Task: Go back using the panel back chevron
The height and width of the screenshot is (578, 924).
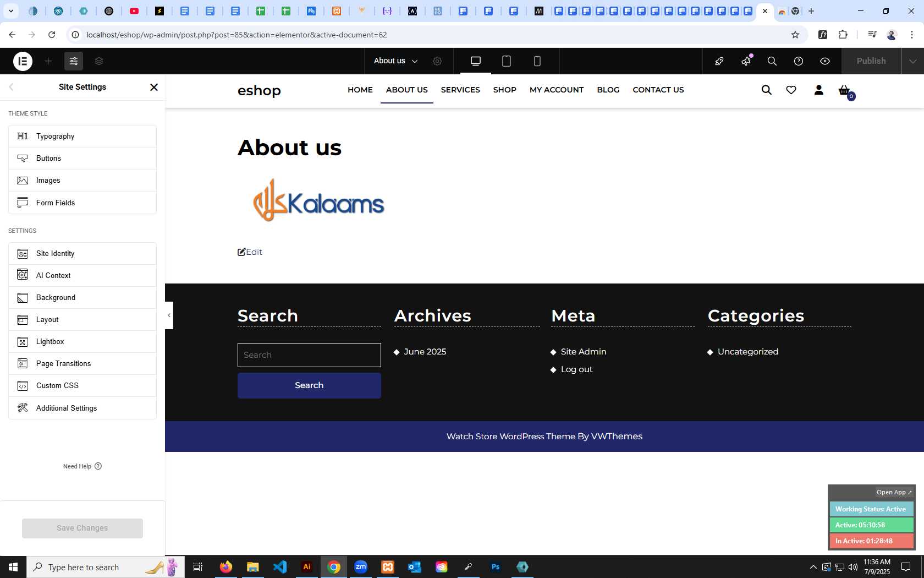Action: pos(11,87)
